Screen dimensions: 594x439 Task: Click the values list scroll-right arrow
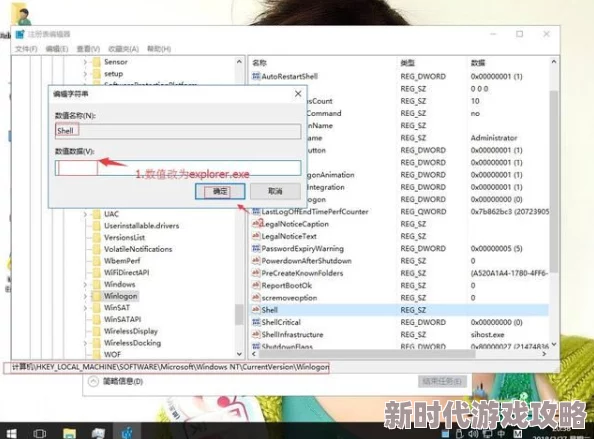(544, 354)
